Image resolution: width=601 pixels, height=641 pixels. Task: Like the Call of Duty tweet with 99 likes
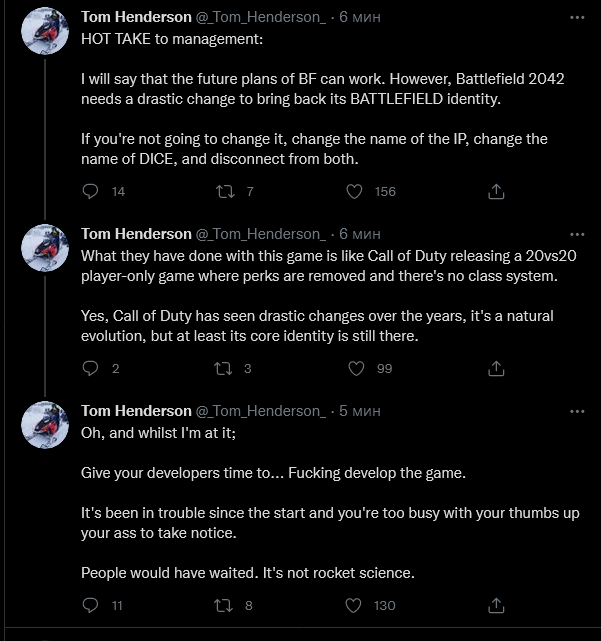point(355,368)
